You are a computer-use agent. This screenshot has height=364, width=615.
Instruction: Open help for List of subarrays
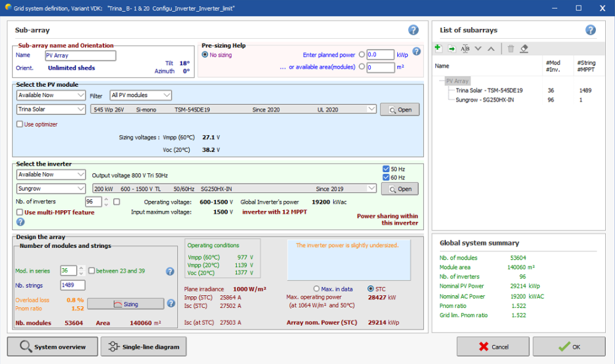(590, 30)
